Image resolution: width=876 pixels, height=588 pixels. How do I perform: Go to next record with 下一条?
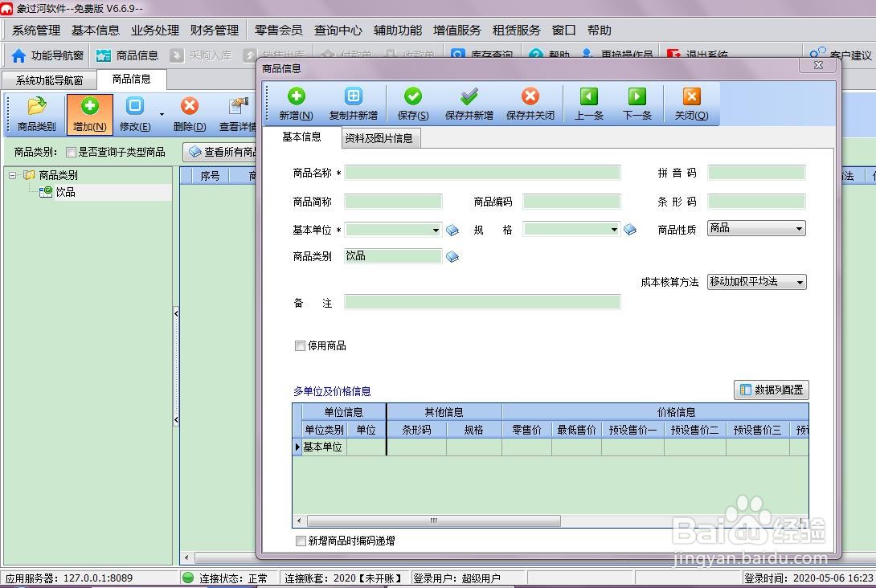tap(637, 104)
